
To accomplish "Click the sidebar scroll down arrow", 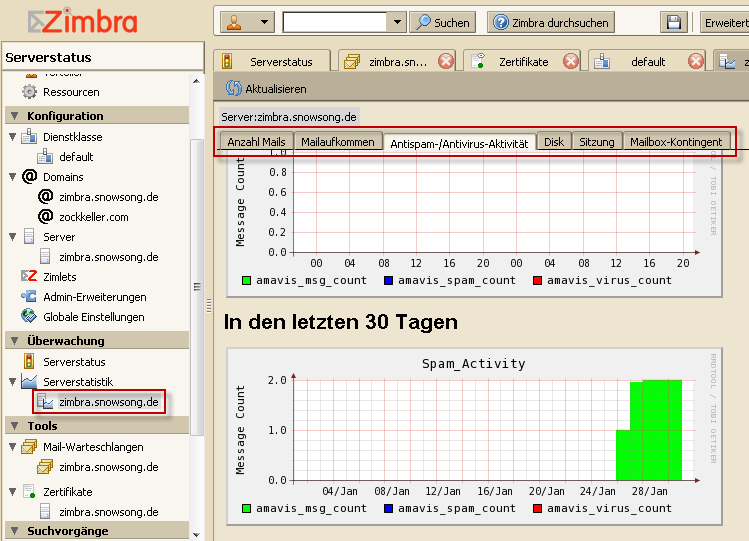I will point(196,534).
